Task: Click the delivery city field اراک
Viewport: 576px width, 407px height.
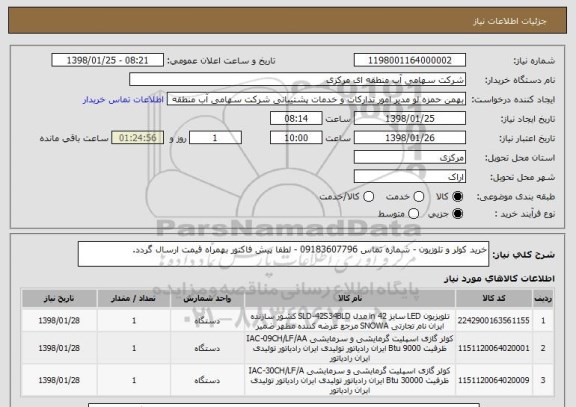Action: (x=410, y=177)
